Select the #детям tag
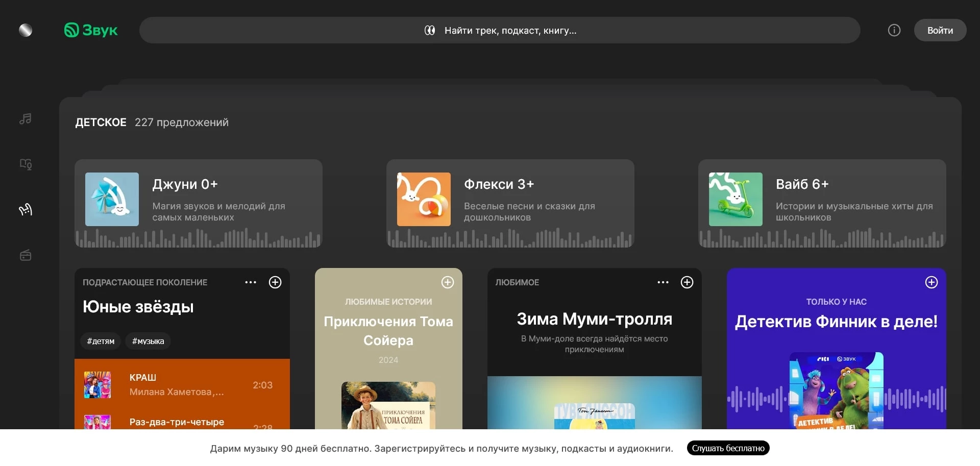Screen dimensions: 980x466 point(101,341)
